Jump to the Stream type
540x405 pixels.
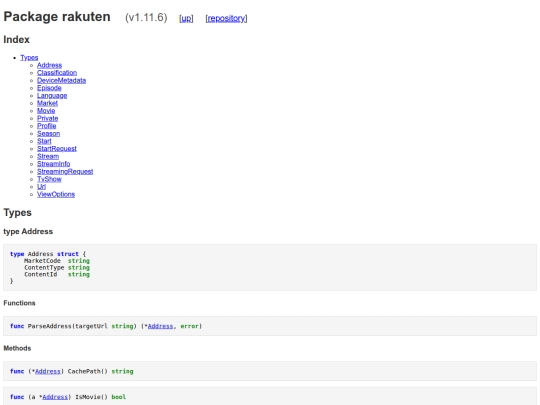(x=48, y=156)
